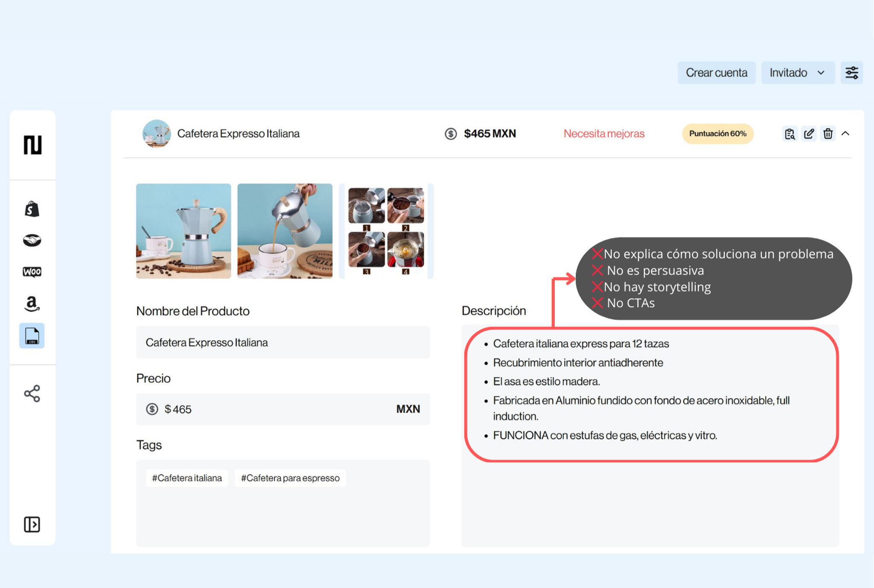Click the handshake marketplace icon in sidebar
The image size is (874, 588).
[x=32, y=240]
